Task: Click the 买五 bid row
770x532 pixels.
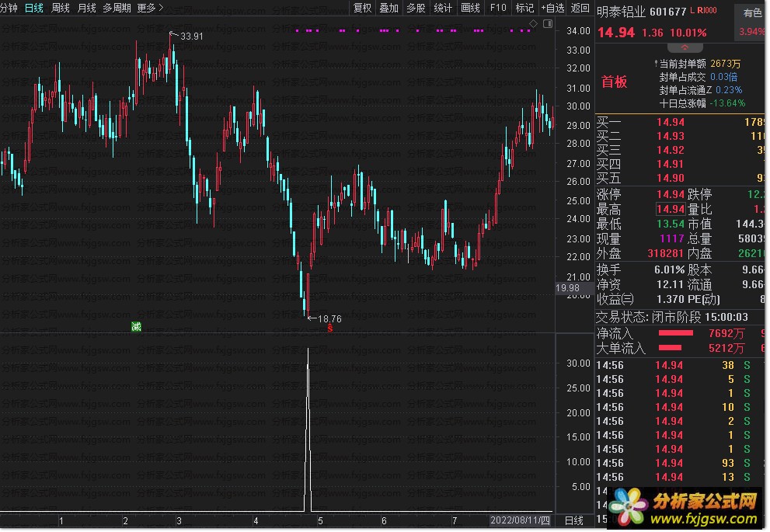Action: tap(681, 178)
